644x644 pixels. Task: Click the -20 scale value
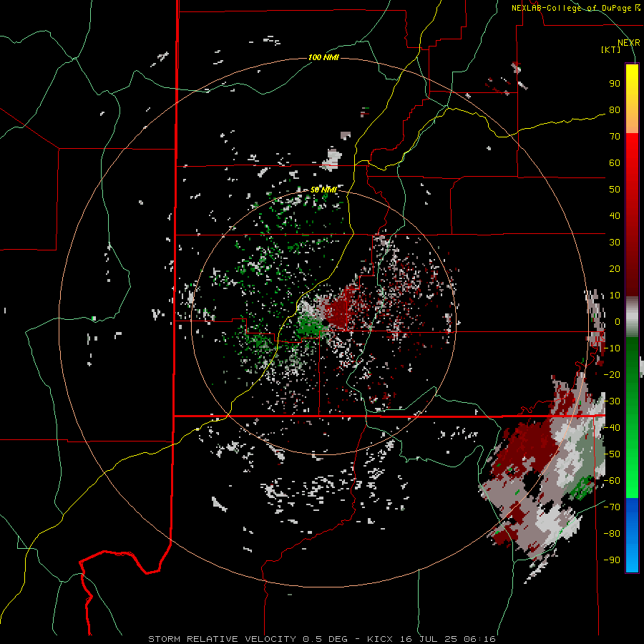click(612, 375)
